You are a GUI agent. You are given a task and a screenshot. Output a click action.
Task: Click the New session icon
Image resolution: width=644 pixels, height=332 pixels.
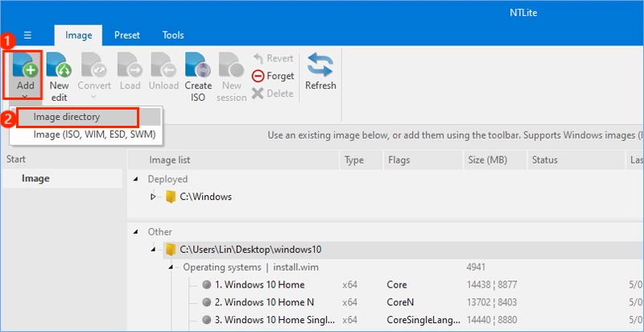(x=232, y=65)
